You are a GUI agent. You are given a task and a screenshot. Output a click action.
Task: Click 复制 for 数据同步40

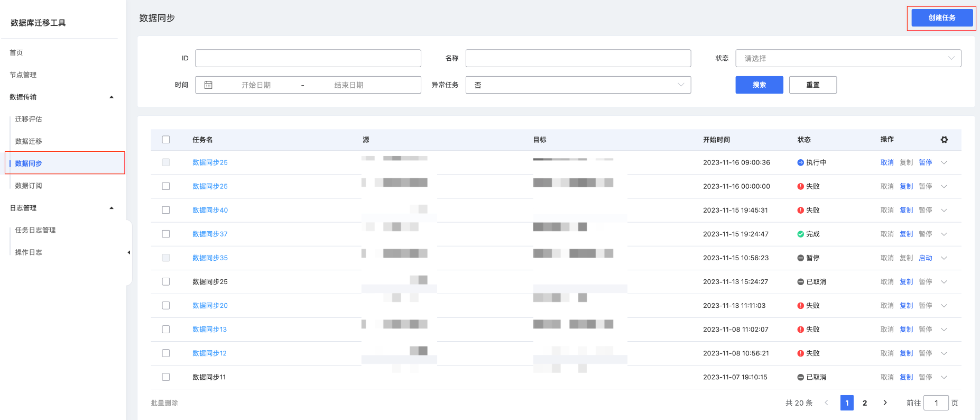pos(906,210)
